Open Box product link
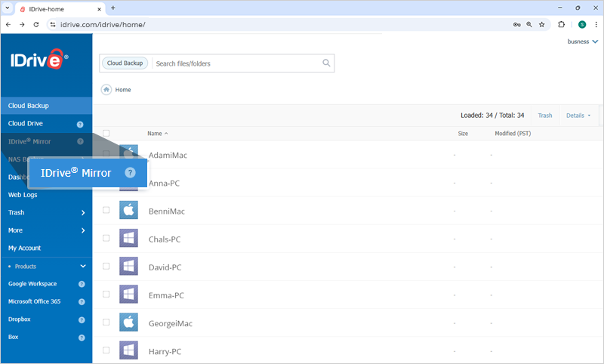Screen dimensions: 604x364 pos(13,337)
